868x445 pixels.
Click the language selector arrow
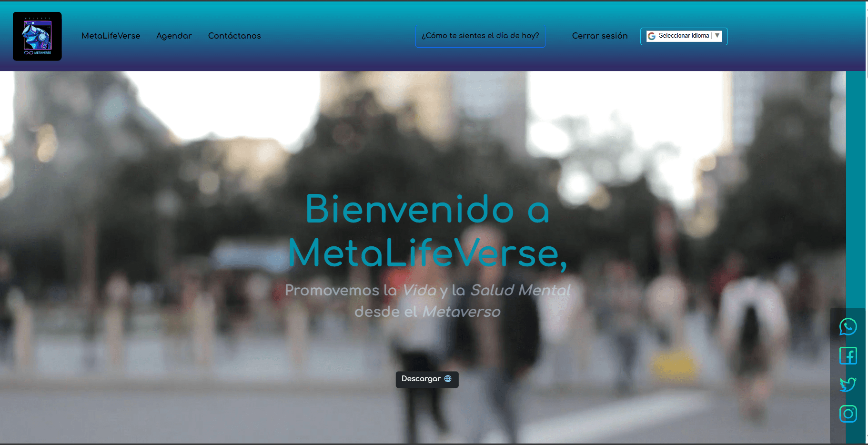click(717, 36)
